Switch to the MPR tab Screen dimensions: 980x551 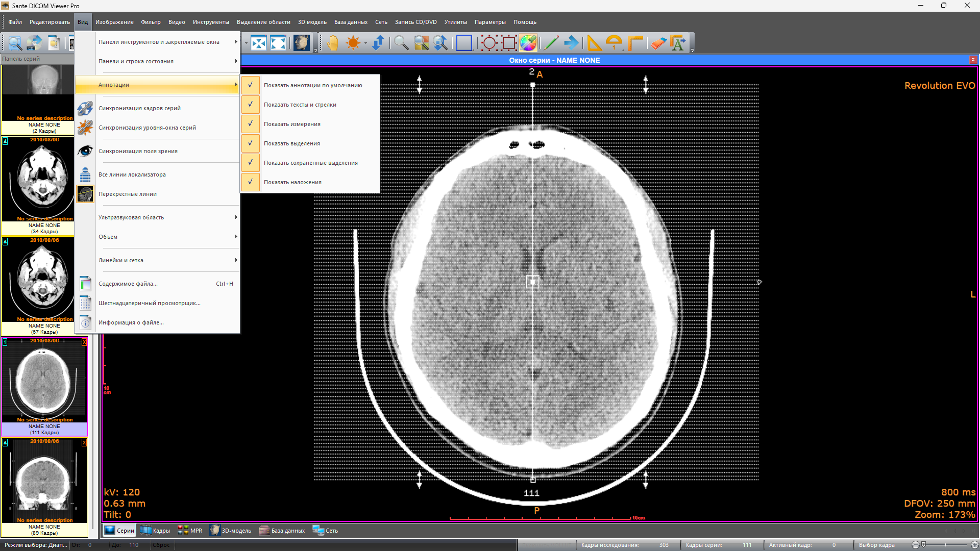(190, 531)
